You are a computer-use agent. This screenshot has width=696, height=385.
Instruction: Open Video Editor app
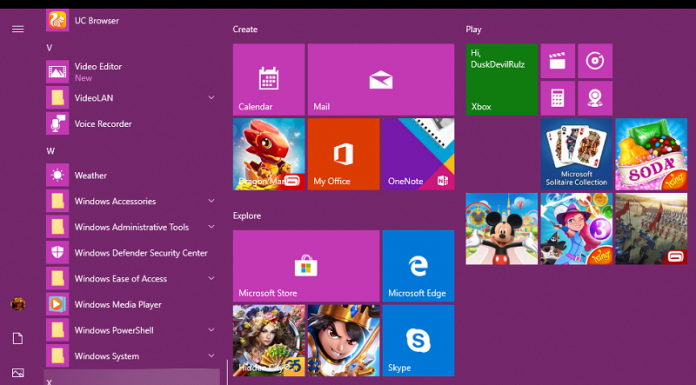[132, 71]
